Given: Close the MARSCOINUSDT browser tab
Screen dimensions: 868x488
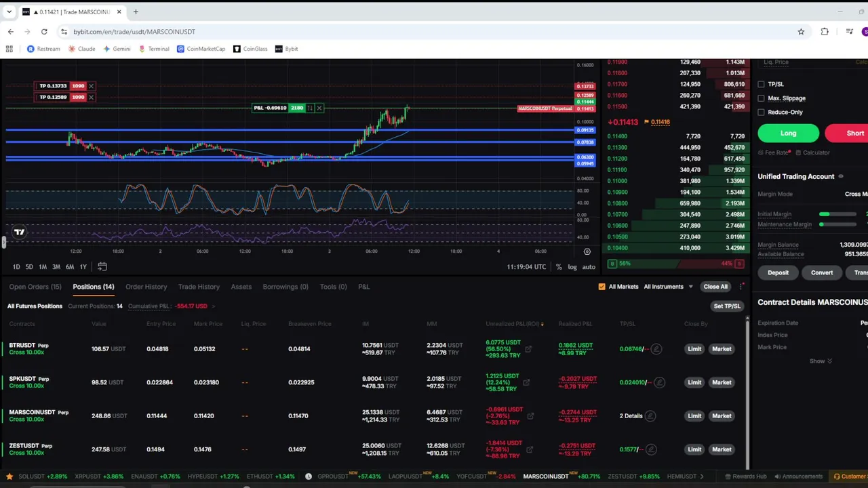Looking at the screenshot, I should click(x=119, y=12).
